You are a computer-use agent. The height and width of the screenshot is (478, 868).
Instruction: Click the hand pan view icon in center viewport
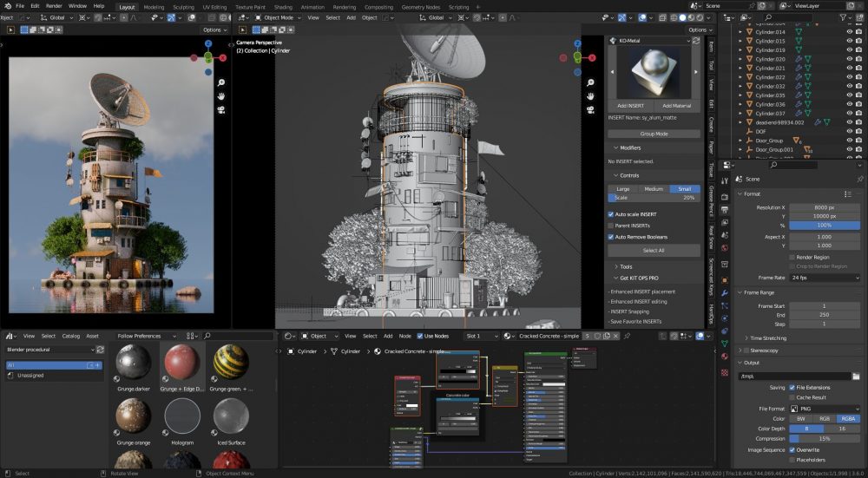point(589,95)
